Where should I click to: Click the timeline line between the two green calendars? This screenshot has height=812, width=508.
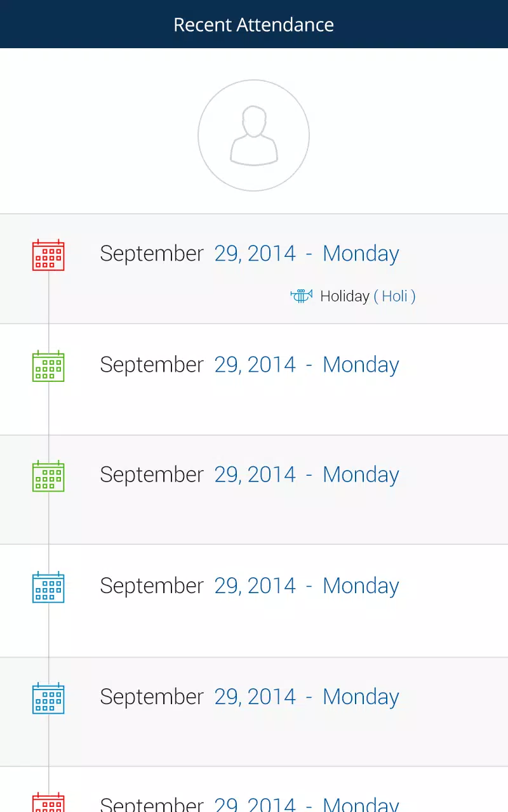coord(49,422)
